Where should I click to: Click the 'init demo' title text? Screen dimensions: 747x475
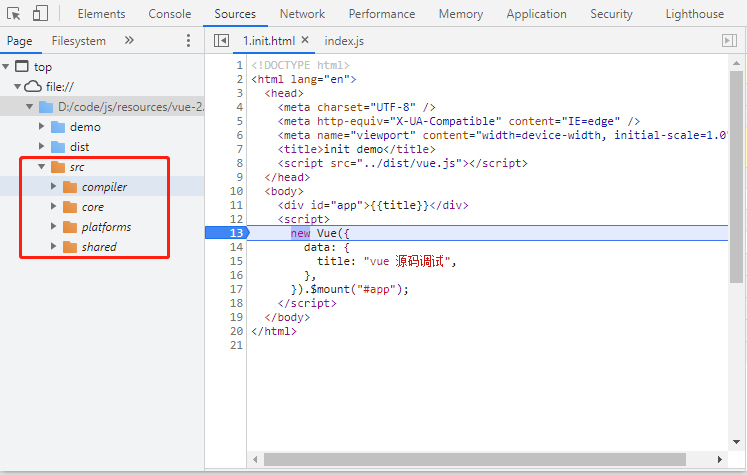point(353,149)
